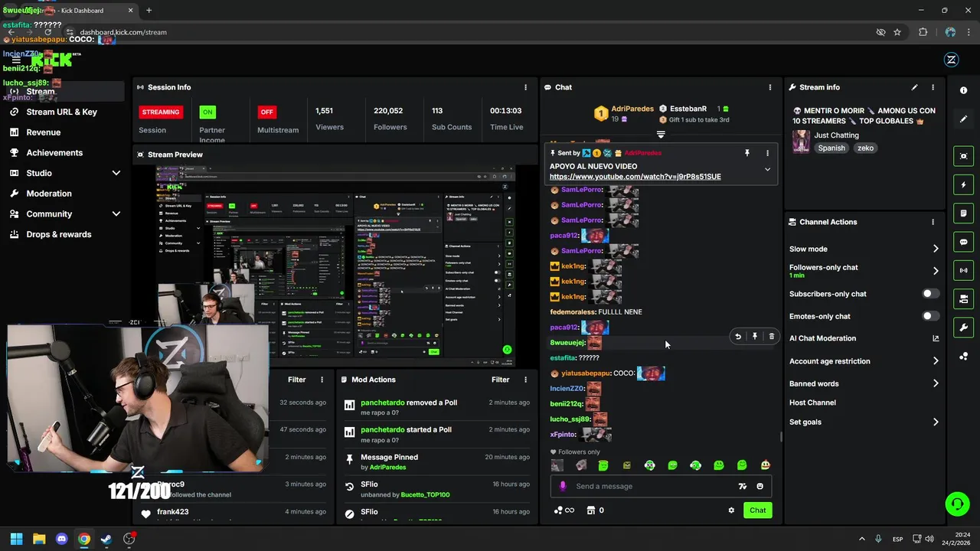Pin the hovered 8wueuejej chat message

[x=755, y=337]
